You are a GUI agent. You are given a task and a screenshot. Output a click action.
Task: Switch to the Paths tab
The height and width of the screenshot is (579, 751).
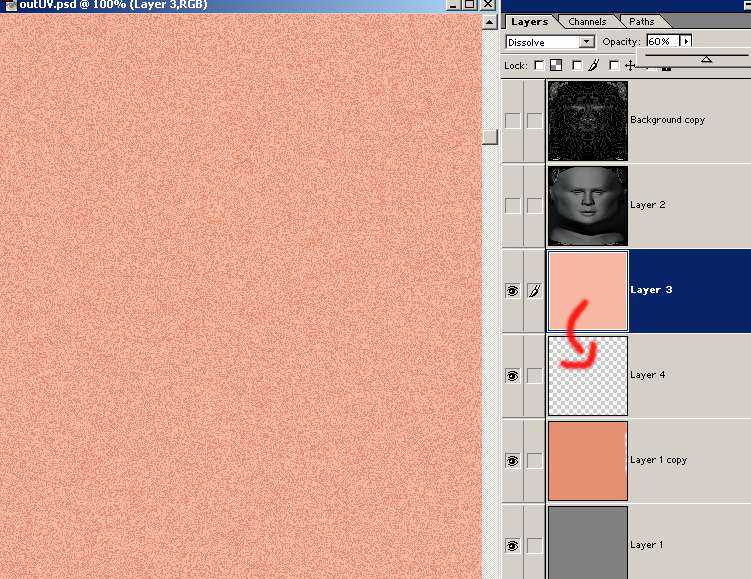click(x=641, y=21)
